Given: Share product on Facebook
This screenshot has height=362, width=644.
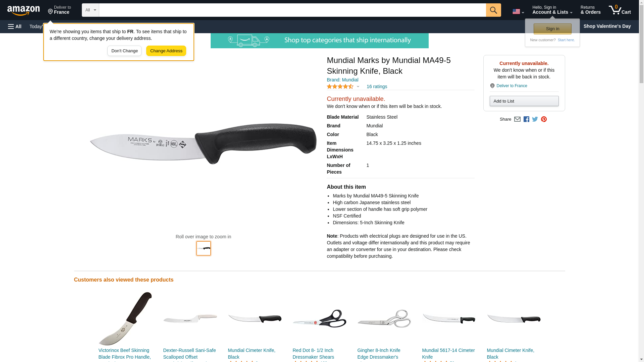Looking at the screenshot, I should 526,119.
